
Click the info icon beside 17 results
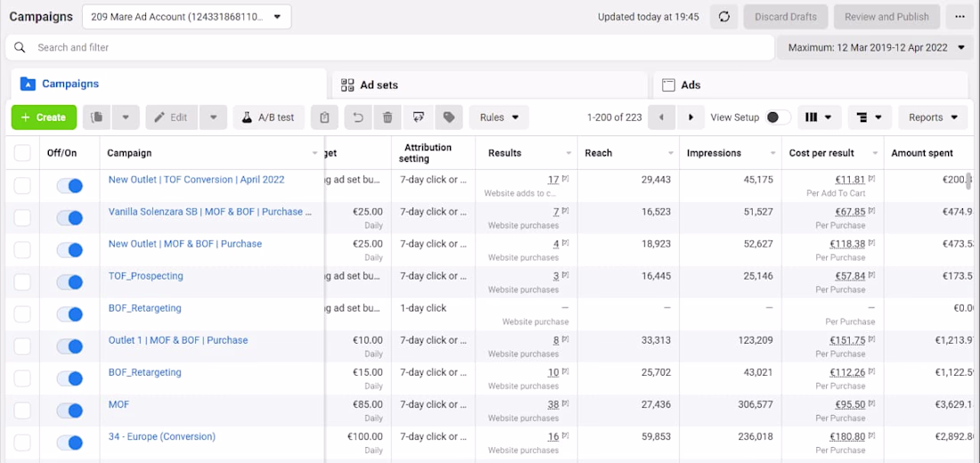tap(564, 179)
